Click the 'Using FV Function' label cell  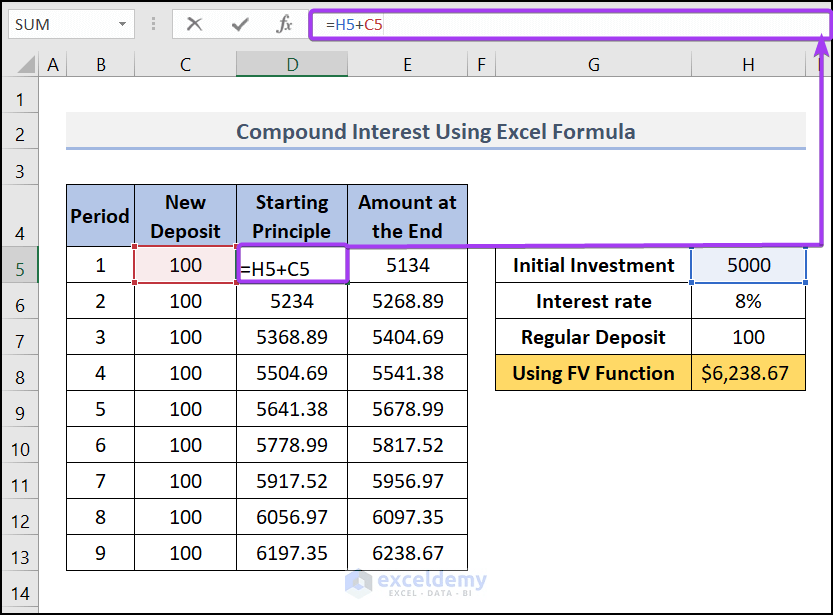(593, 373)
